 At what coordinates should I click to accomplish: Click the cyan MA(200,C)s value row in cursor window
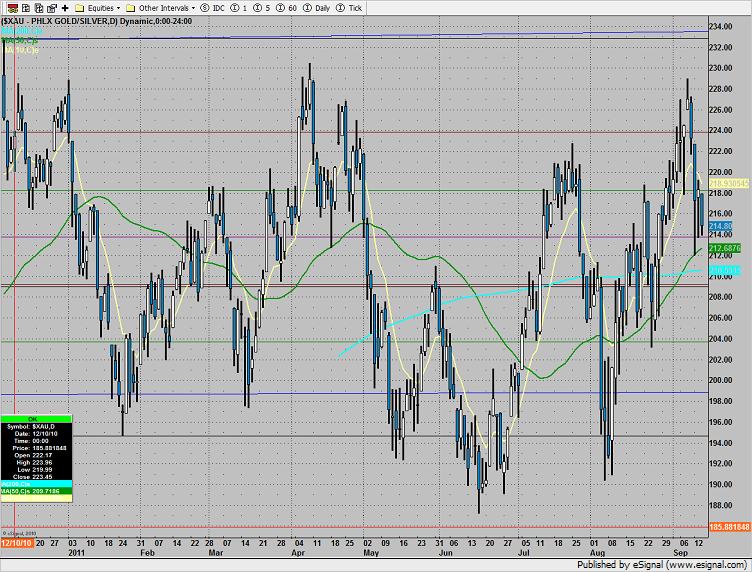(36, 484)
